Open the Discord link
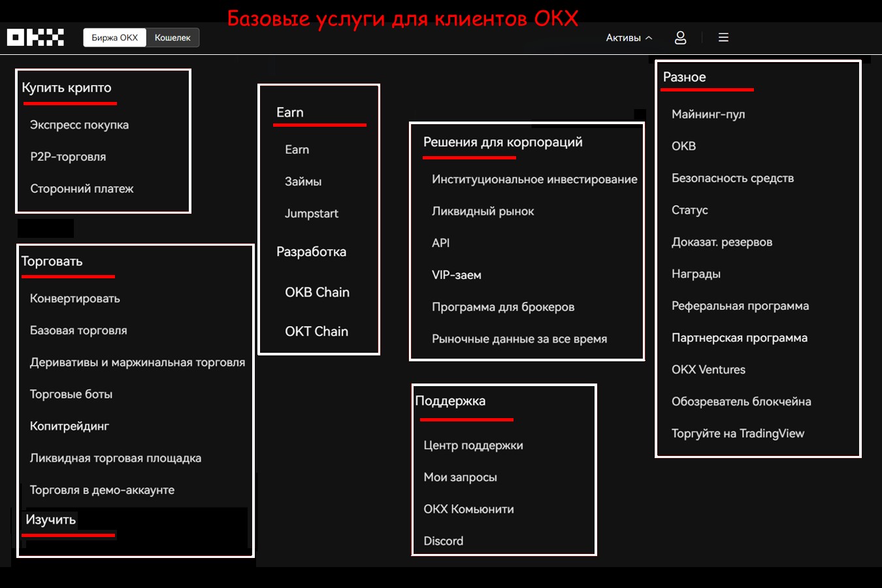Viewport: 882px width, 588px height. pos(444,541)
